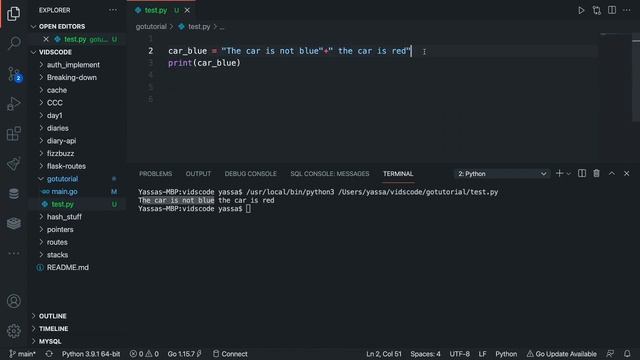Open the Accounts icon
The image size is (640, 360).
pyautogui.click(x=13, y=301)
